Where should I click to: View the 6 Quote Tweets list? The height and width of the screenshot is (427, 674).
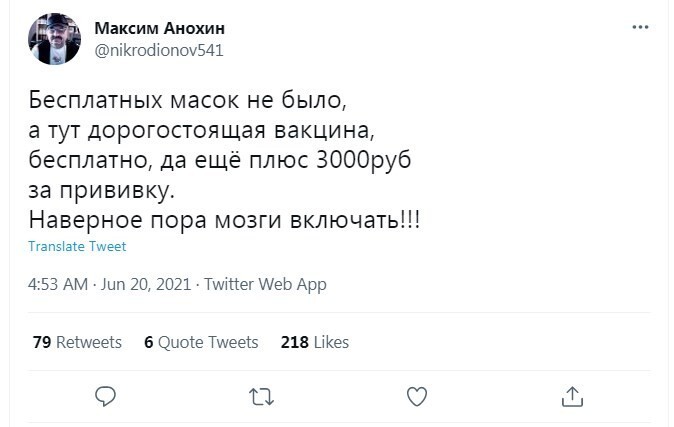(201, 342)
